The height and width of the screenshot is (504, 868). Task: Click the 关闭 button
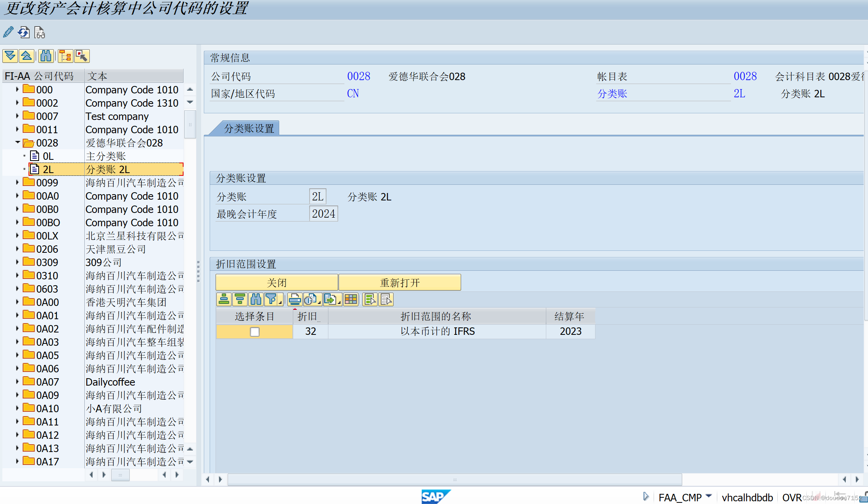(276, 282)
